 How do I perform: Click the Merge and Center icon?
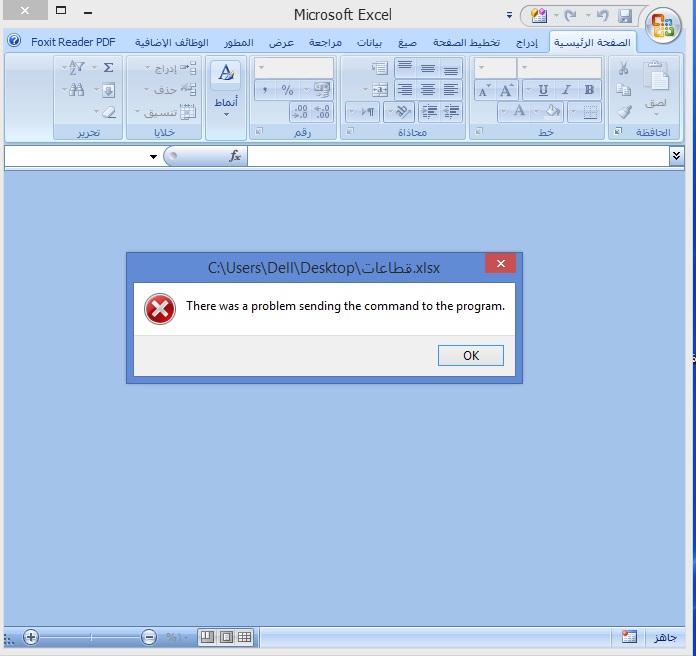[380, 90]
